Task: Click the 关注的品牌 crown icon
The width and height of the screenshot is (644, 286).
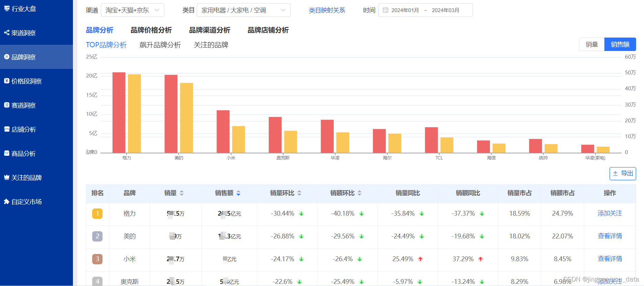Action: point(7,177)
